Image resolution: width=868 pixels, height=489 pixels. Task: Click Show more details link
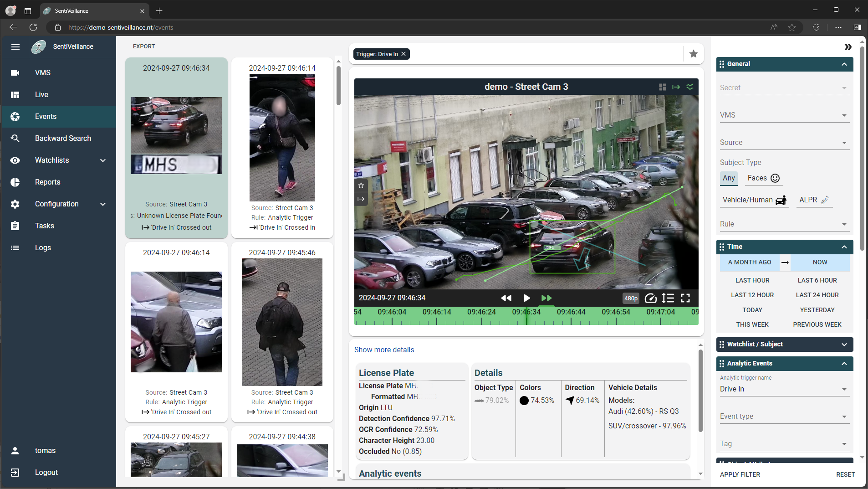[384, 350]
